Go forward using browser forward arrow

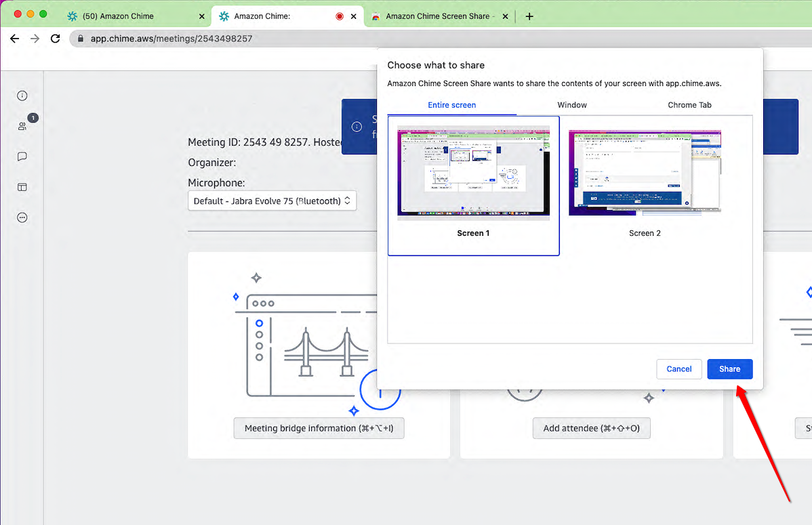(35, 39)
